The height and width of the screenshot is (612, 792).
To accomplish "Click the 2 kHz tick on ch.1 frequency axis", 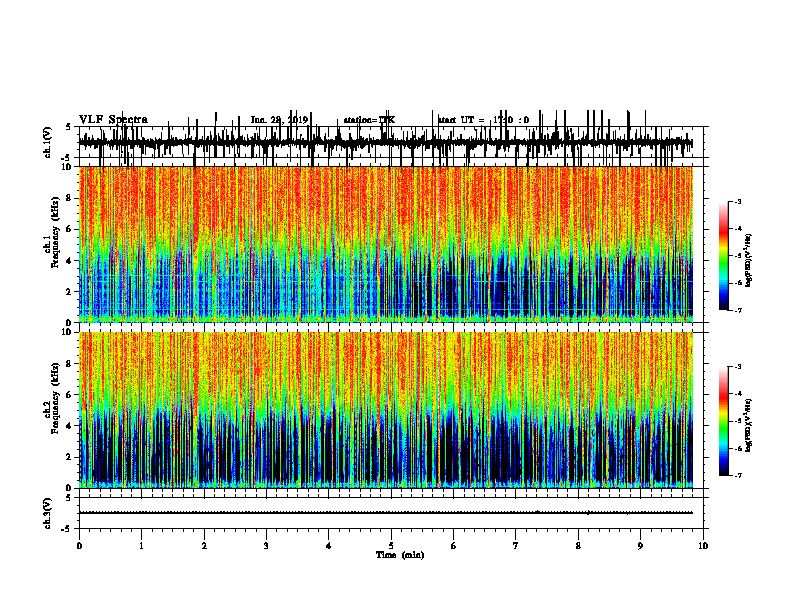I will [x=69, y=292].
